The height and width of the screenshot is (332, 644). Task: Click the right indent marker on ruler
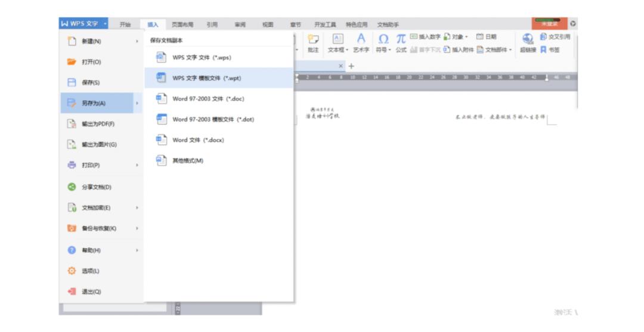click(x=546, y=78)
